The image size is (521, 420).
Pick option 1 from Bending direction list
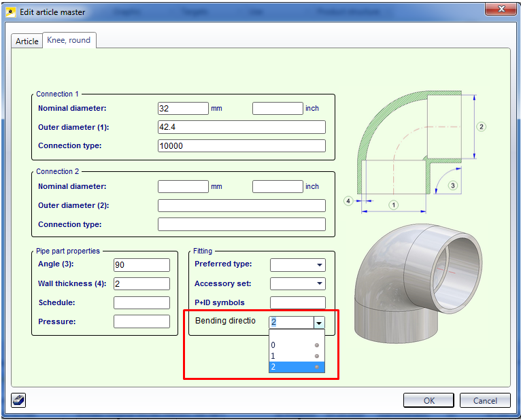point(296,356)
